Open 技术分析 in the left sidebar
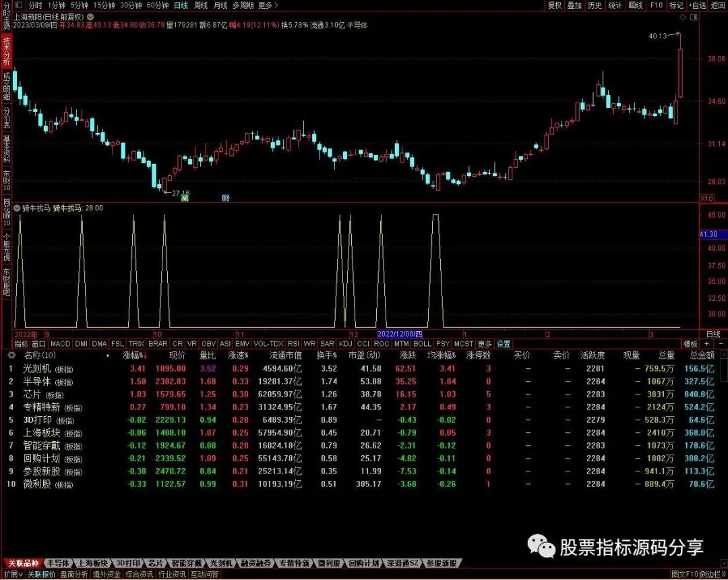Image resolution: width=728 pixels, height=580 pixels. coord(7,51)
